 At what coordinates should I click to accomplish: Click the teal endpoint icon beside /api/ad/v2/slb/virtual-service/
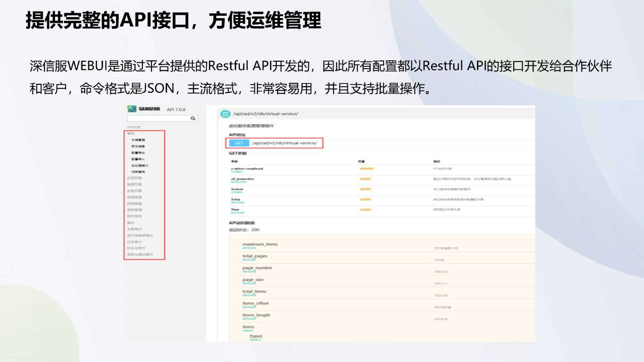click(225, 114)
